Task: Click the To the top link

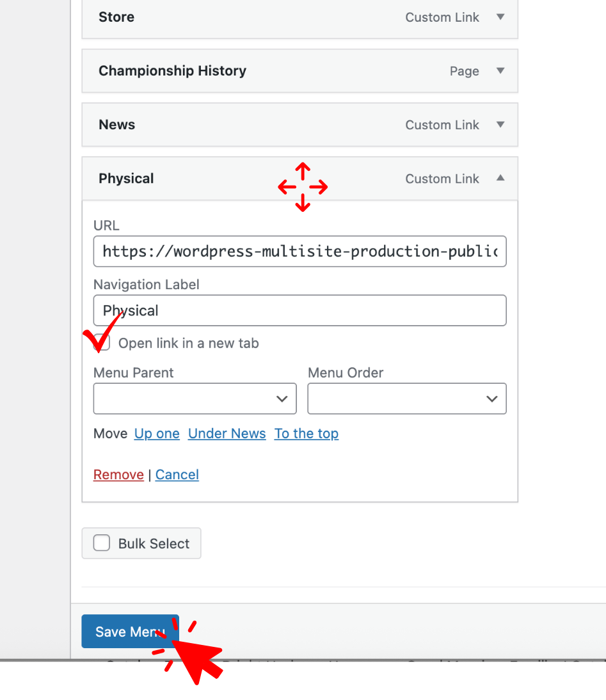Action: coord(307,434)
